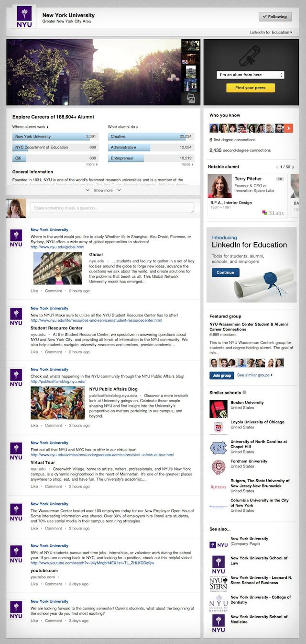The width and height of the screenshot is (306, 644).
Task: Open the photo gallery icon on the banner
Action: coord(191,98)
